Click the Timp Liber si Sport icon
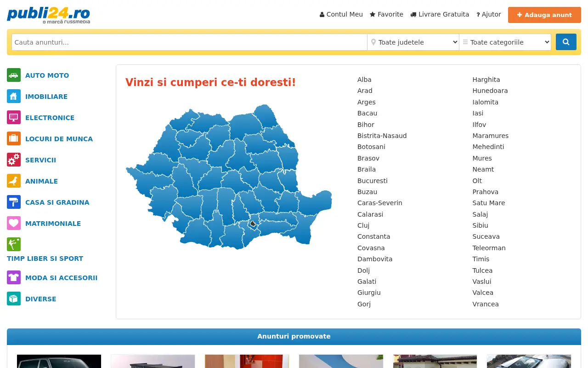Image resolution: width=588 pixels, height=368 pixels. 14,244
